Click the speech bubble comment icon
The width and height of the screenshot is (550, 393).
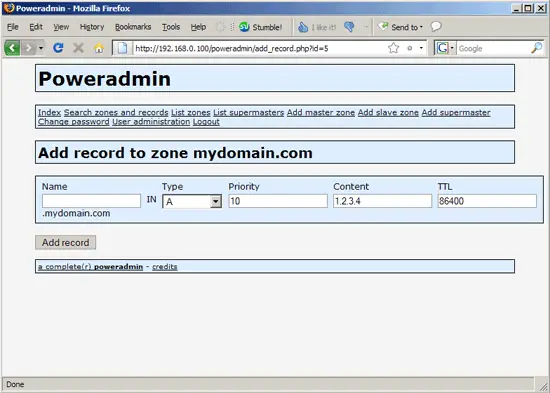tap(436, 26)
